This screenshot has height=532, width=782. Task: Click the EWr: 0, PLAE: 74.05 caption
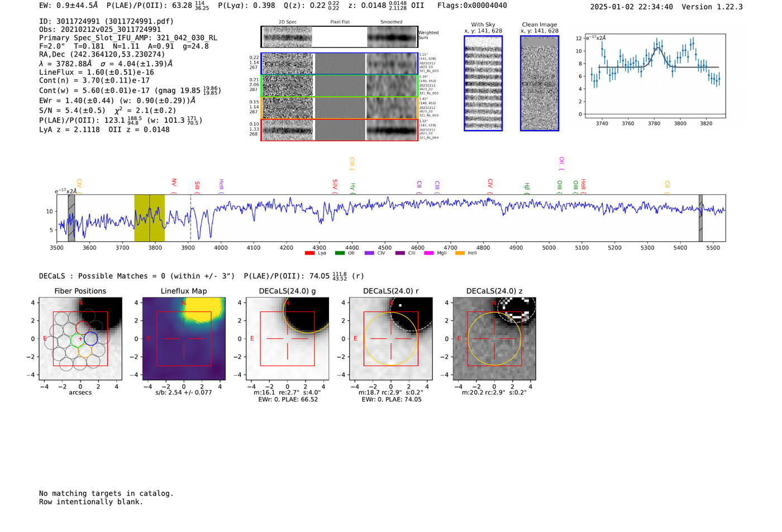[391, 400]
